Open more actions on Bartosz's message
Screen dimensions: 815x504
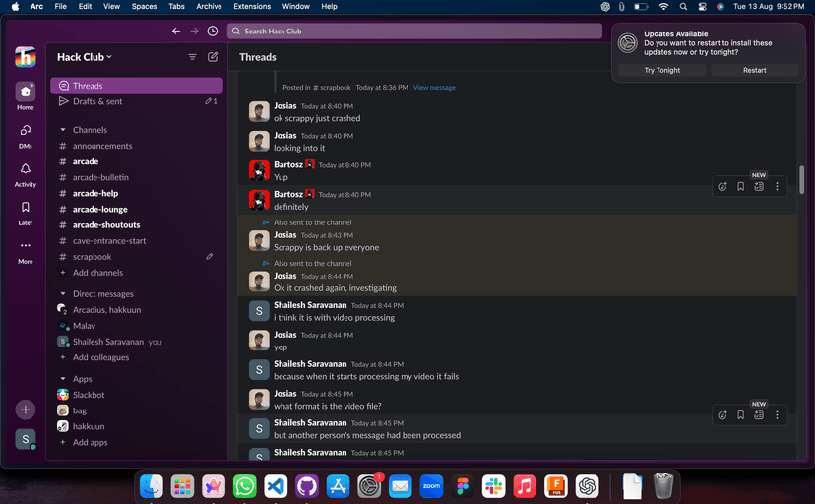777,186
